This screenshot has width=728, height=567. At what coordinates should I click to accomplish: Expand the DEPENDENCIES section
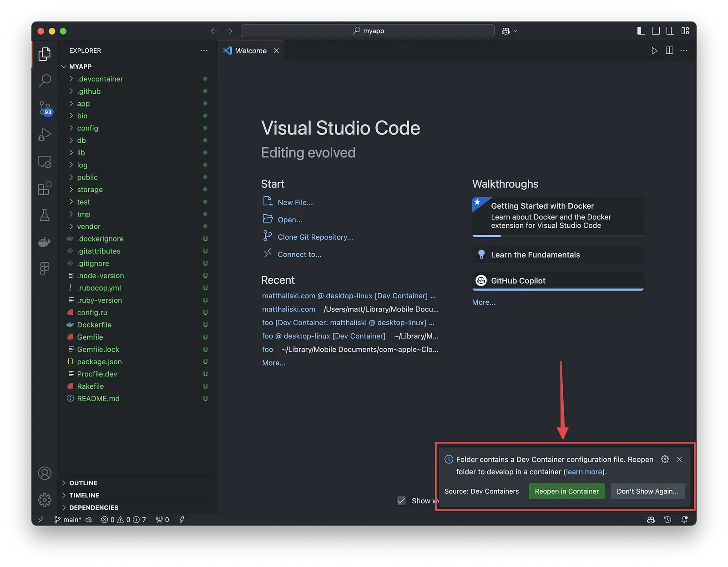point(137,507)
